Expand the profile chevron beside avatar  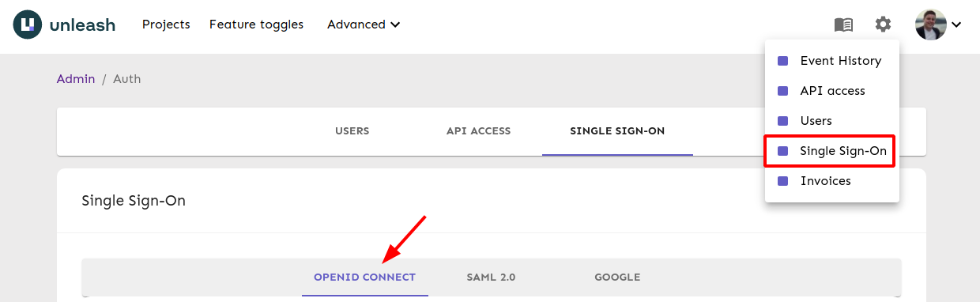[956, 25]
